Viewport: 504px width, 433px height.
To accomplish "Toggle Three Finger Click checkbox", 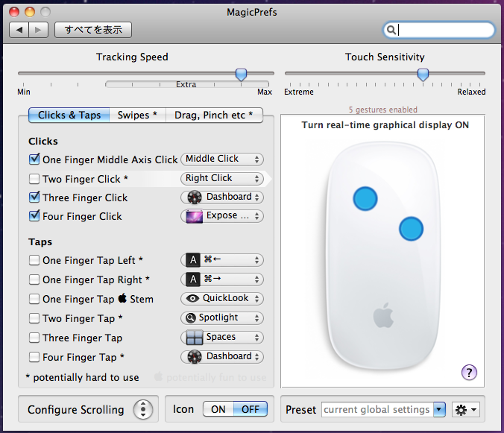I will coord(34,197).
